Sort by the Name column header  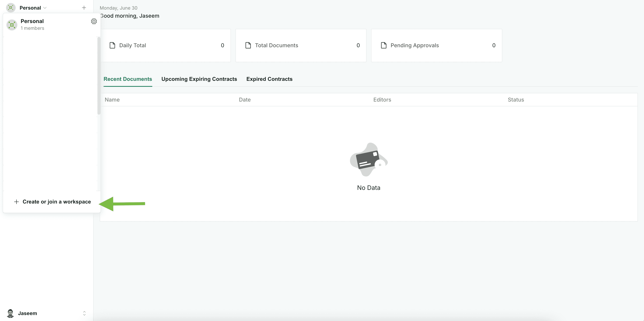[112, 100]
